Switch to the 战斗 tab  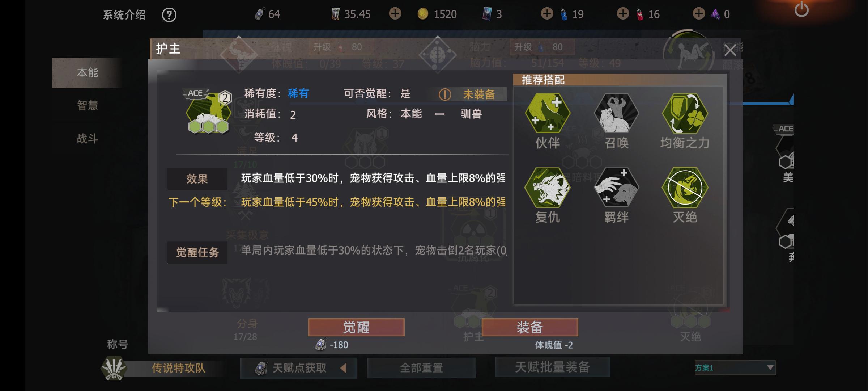(87, 138)
